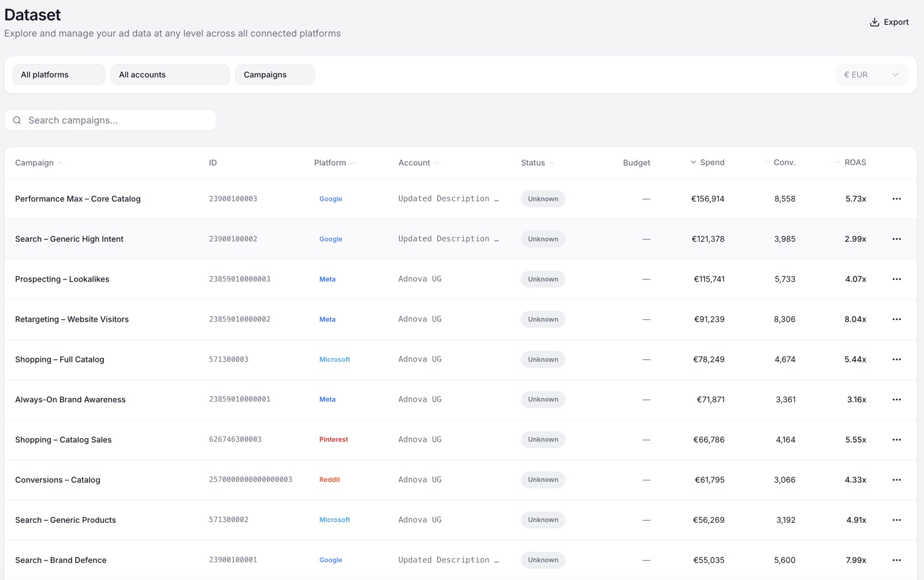Screen dimensions: 924x580
Task: Click the spend value €156,914
Action: tap(708, 199)
